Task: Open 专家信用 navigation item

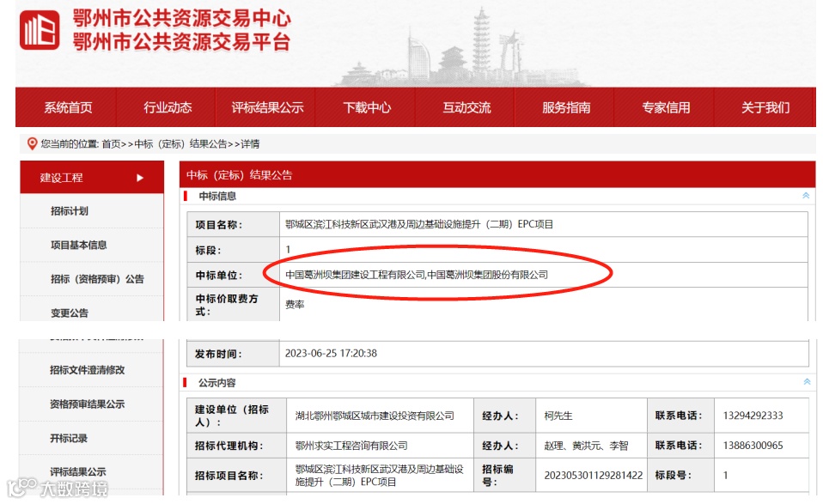Action: point(666,107)
